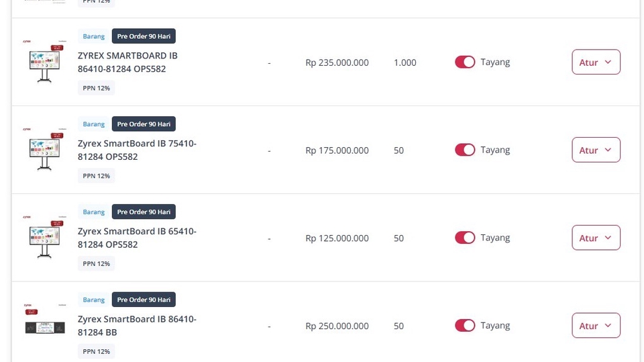
Task: View product image of SmartBoard IB 75410-81284
Action: 44,150
